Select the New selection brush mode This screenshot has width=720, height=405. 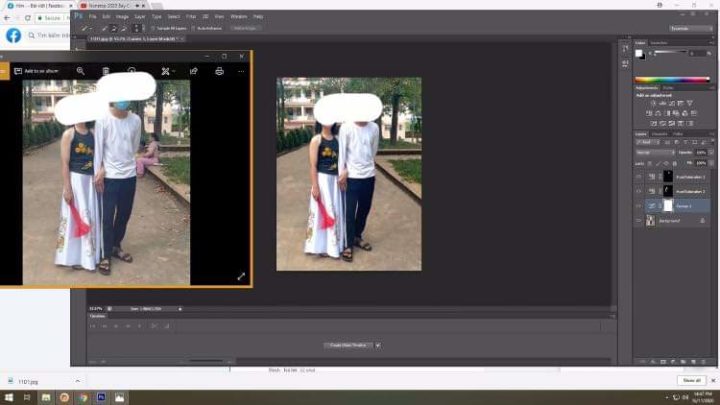(x=105, y=28)
